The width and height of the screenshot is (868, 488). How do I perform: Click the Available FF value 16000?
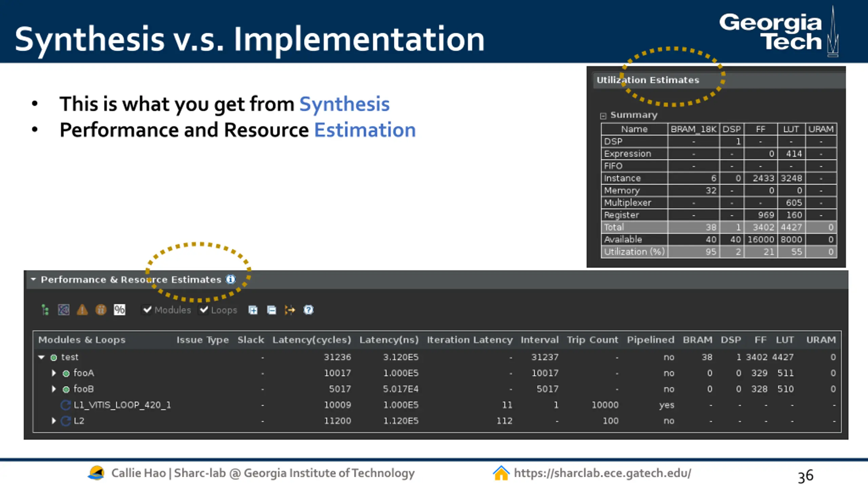point(761,239)
